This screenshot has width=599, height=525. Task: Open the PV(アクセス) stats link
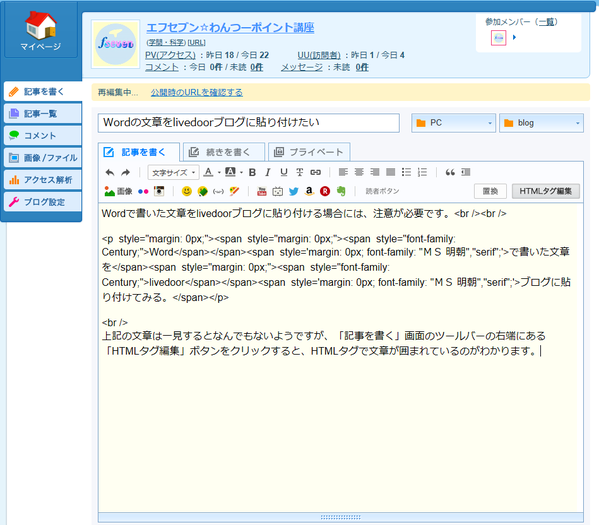click(x=170, y=55)
